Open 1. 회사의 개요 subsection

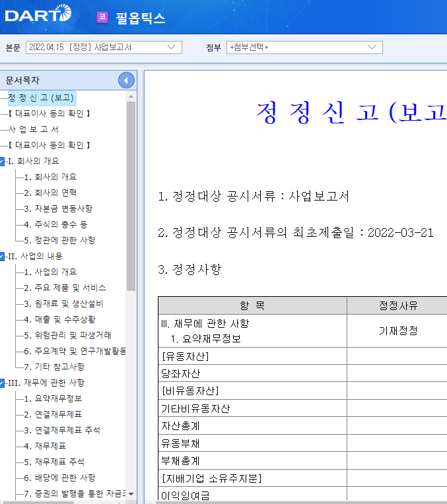click(x=50, y=177)
